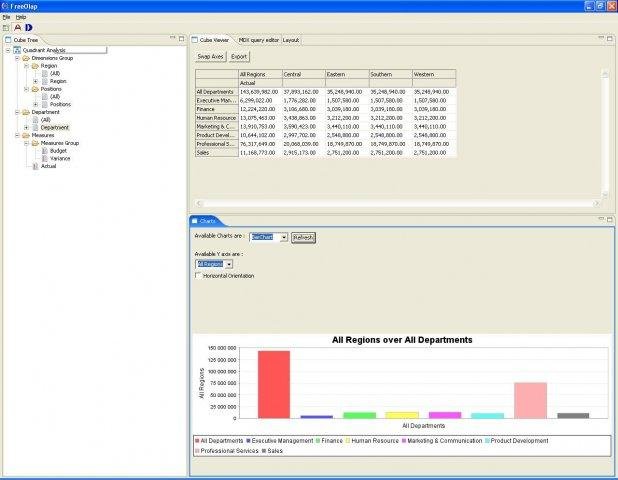Click the Export button
Screen dimensions: 618x480
[x=239, y=57]
